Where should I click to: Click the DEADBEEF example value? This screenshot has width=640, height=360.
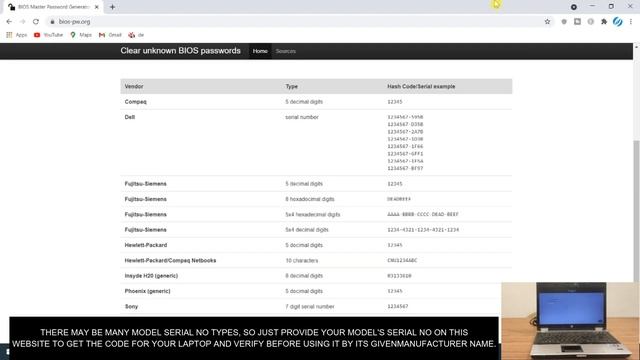click(399, 199)
